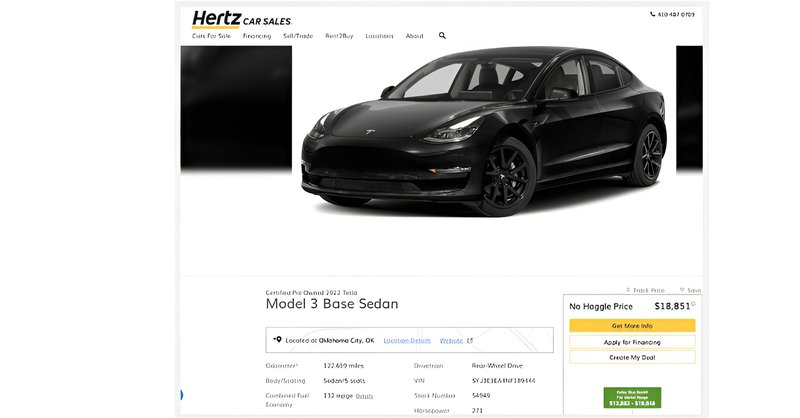
Task: Click Apply for Financing button
Action: tap(632, 342)
